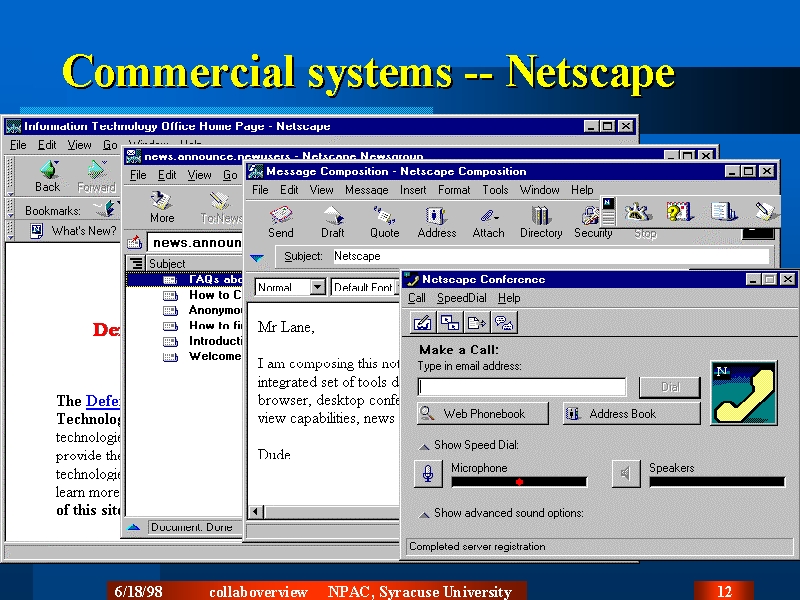
Task: Collapse the addressing area blue triangle
Action: pyautogui.click(x=258, y=258)
